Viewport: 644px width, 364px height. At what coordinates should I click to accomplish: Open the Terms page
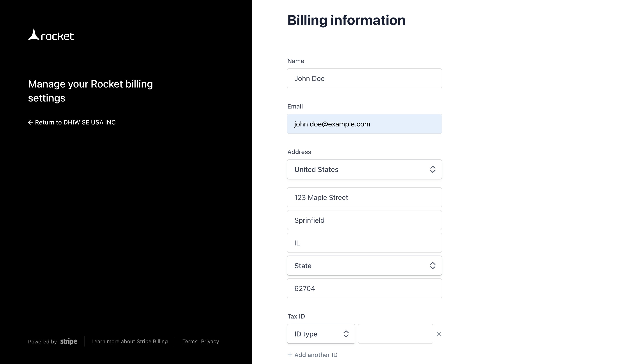click(190, 341)
